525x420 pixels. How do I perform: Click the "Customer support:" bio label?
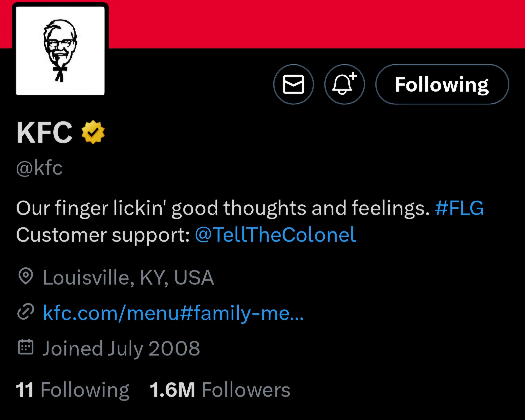tap(103, 235)
